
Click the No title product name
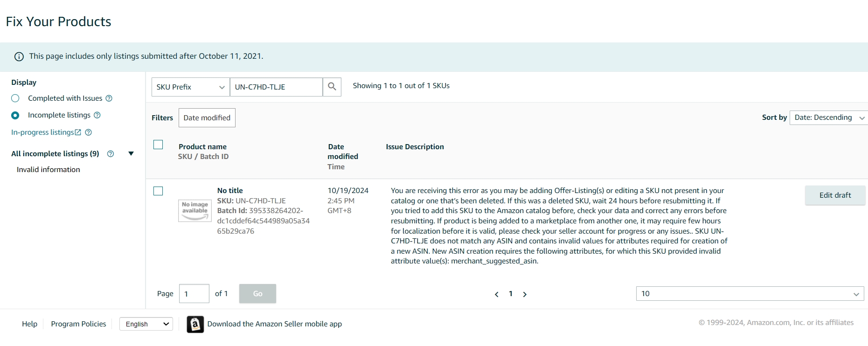(230, 191)
